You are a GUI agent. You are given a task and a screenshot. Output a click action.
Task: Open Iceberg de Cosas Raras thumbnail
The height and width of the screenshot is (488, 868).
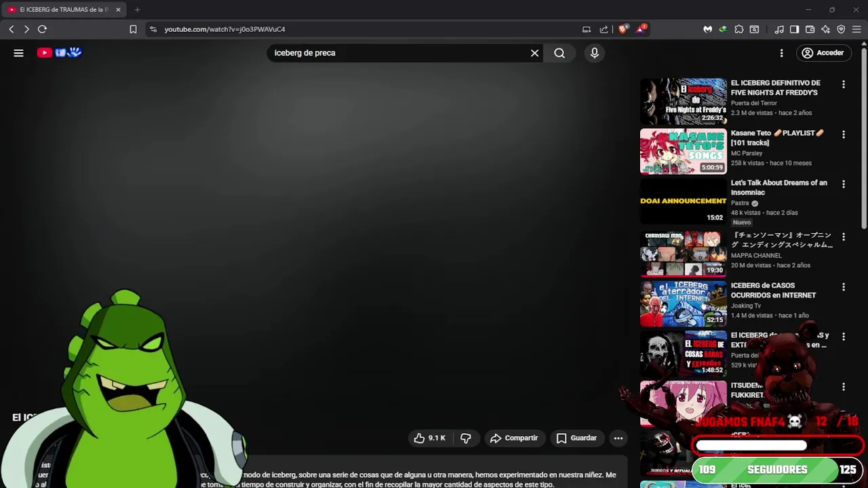pos(684,353)
